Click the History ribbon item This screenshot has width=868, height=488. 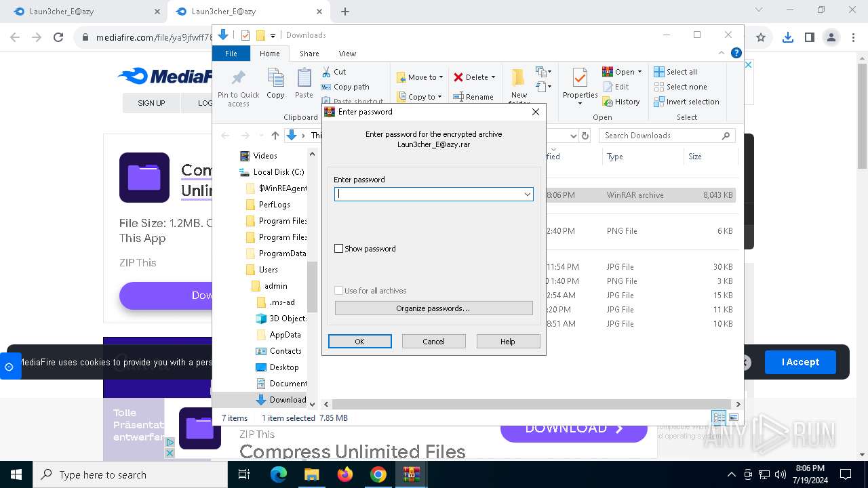(x=621, y=102)
